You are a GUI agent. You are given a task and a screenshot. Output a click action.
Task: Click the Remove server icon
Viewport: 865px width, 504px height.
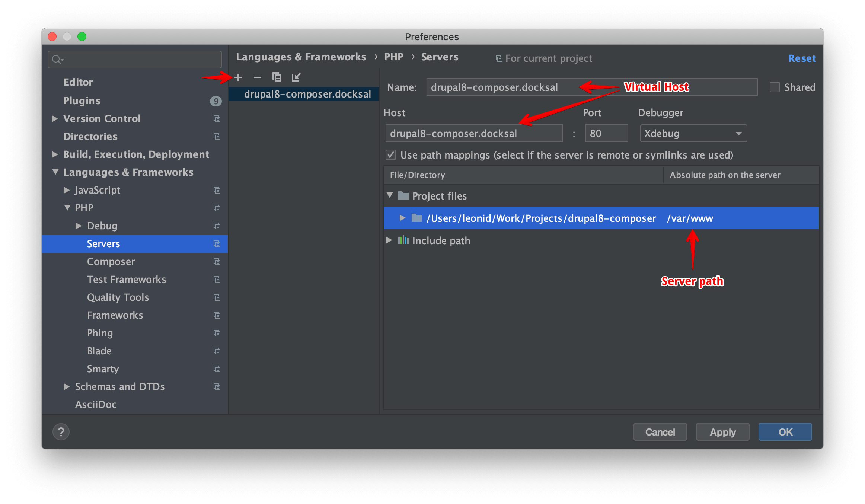click(x=257, y=77)
